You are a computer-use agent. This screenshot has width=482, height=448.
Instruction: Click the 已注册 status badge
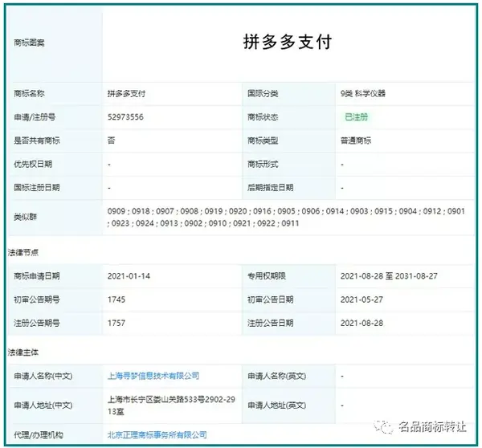[x=356, y=117]
